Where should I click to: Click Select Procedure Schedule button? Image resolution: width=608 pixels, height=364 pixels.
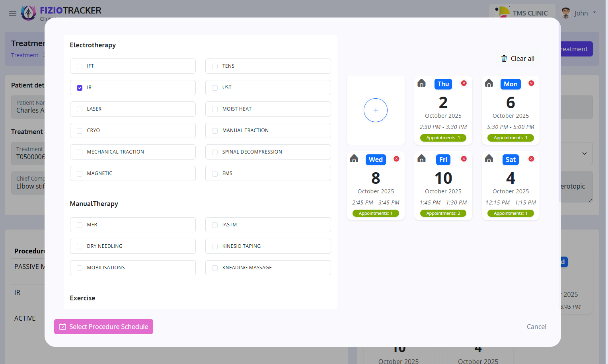tap(103, 327)
